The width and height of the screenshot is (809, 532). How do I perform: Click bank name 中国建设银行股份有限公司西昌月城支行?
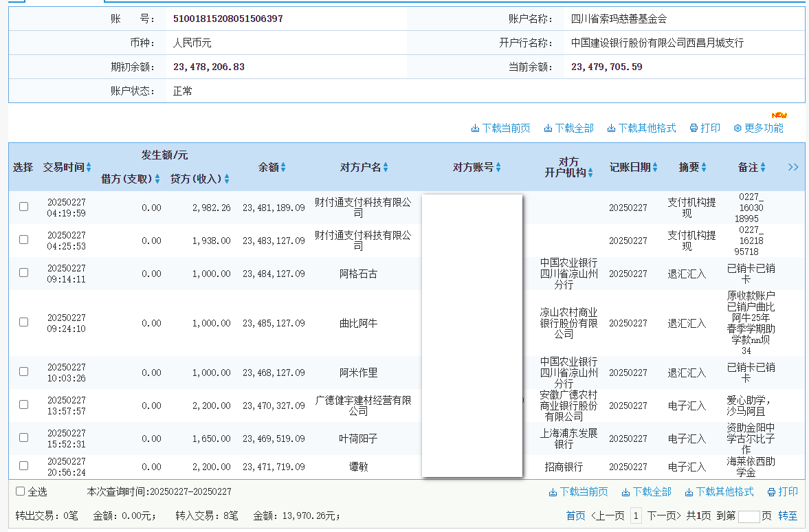coord(657,43)
